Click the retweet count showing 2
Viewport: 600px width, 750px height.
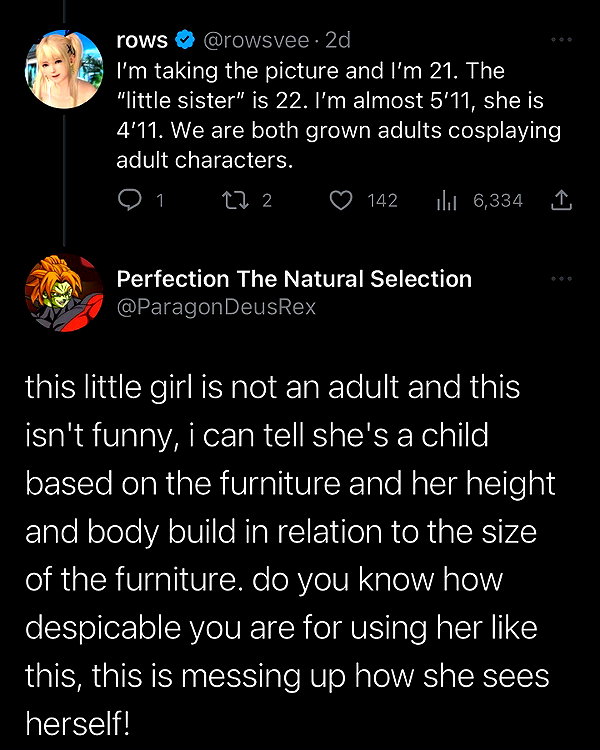click(x=267, y=201)
